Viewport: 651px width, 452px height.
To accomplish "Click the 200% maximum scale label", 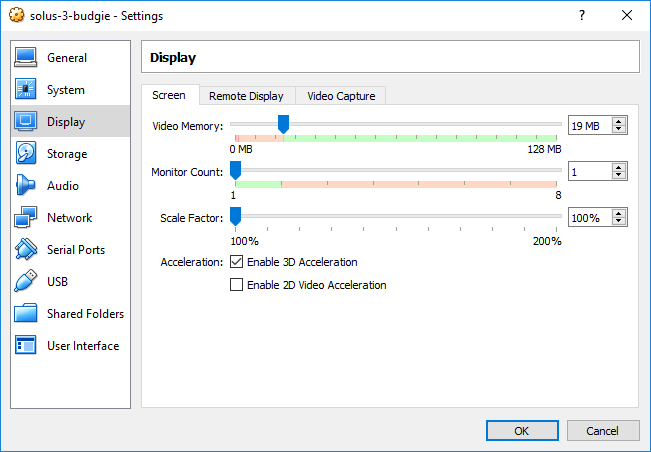I will point(547,241).
